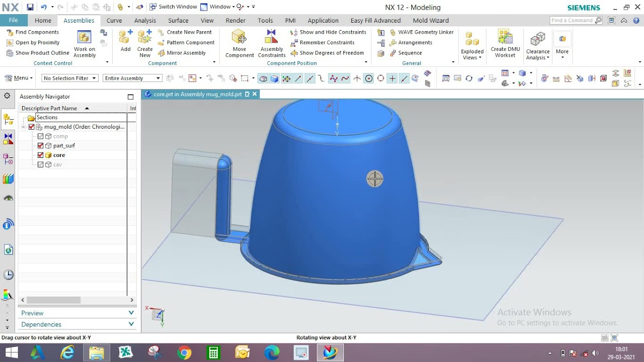
Task: Open the History clock icon in sidebar
Action: [8, 275]
